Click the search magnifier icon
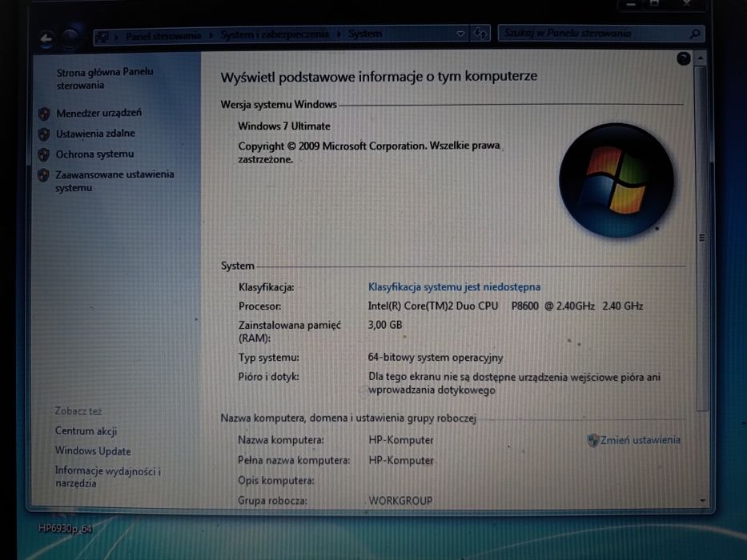747x560 pixels. (x=695, y=34)
